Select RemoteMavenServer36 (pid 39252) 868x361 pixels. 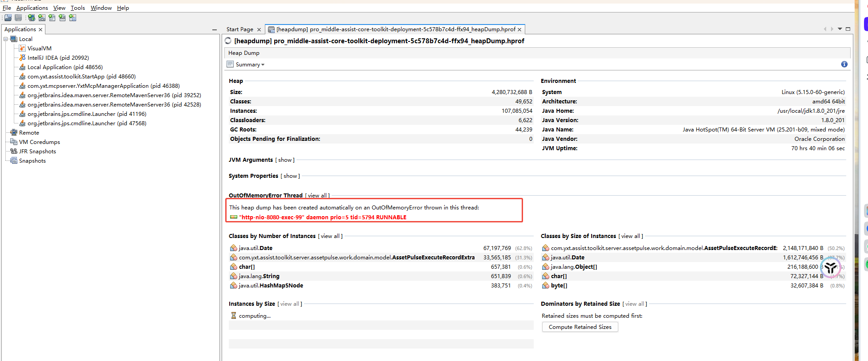pyautogui.click(x=114, y=95)
